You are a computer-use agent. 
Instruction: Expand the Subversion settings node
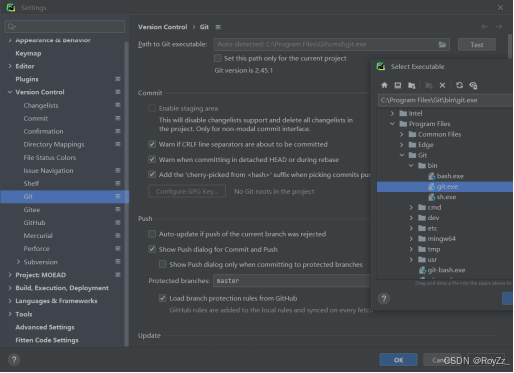coord(18,262)
